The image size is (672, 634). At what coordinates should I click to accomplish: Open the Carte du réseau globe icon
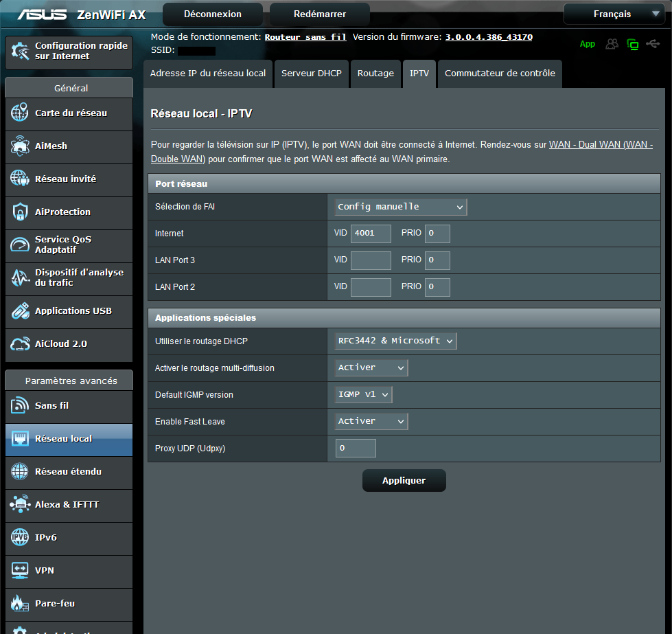coord(20,113)
